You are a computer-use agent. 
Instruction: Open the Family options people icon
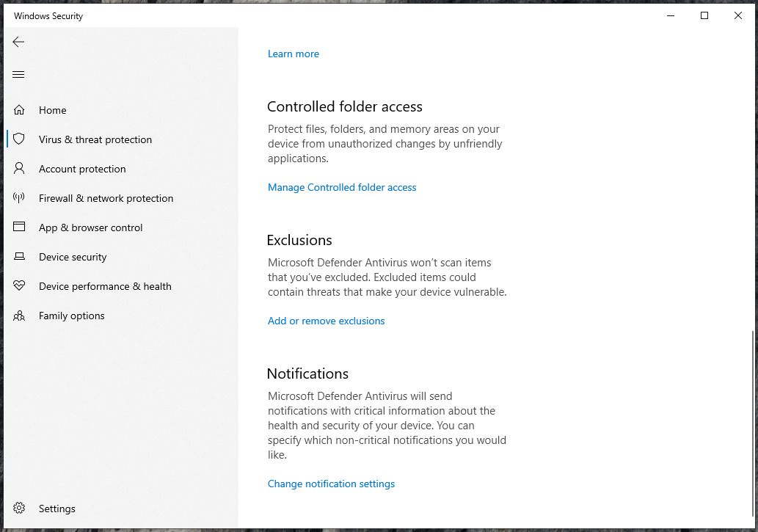(19, 316)
